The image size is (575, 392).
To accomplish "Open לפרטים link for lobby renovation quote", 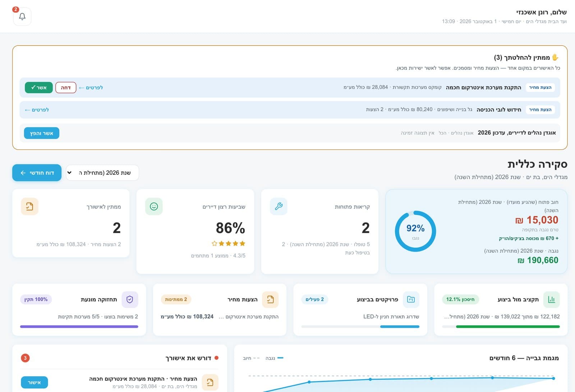I will [x=37, y=110].
